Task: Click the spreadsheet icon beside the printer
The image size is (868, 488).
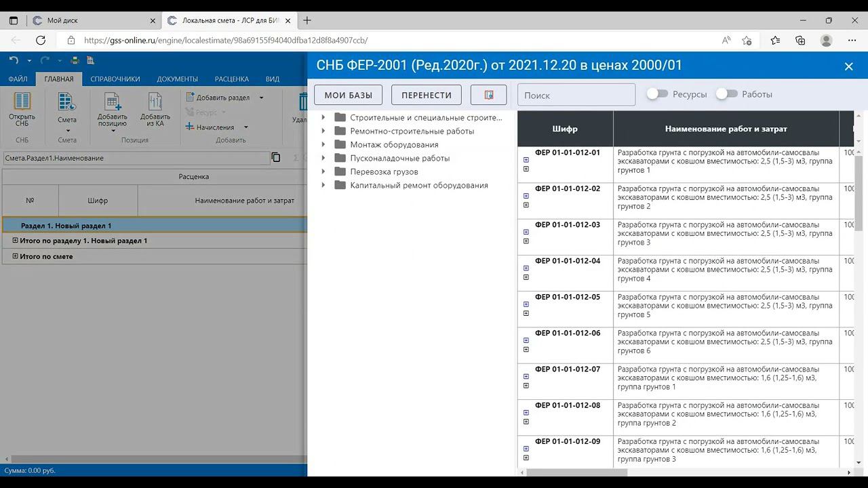Action: pos(90,60)
